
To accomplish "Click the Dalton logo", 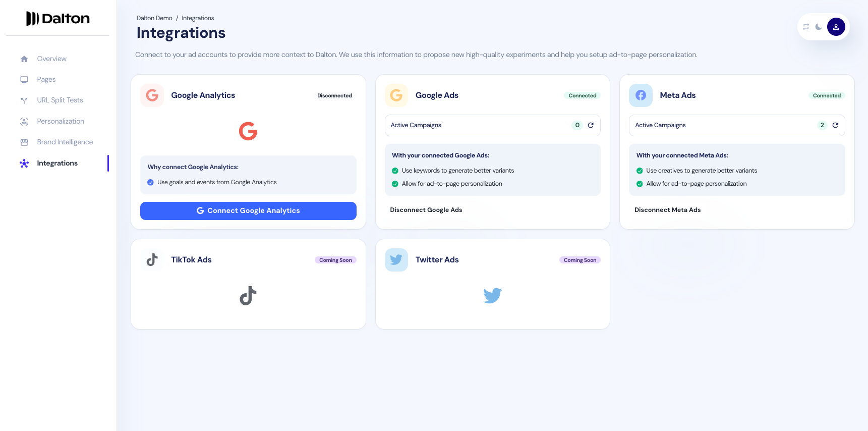I will (58, 19).
